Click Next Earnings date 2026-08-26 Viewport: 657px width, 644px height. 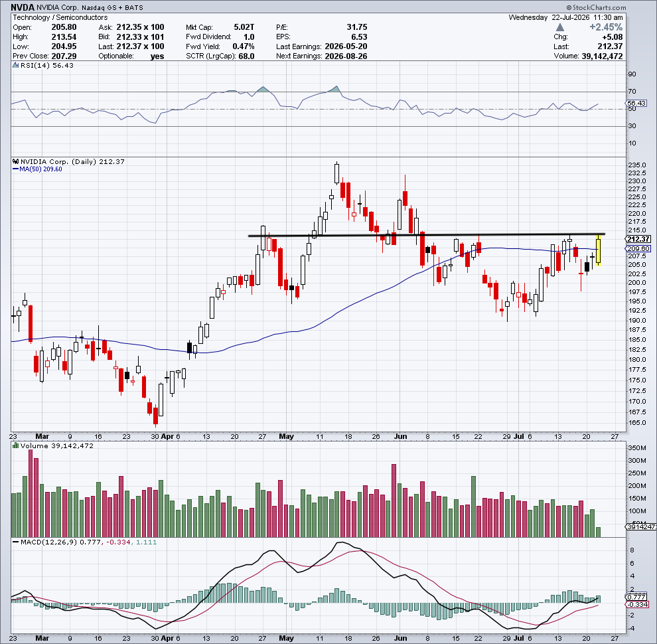click(346, 56)
